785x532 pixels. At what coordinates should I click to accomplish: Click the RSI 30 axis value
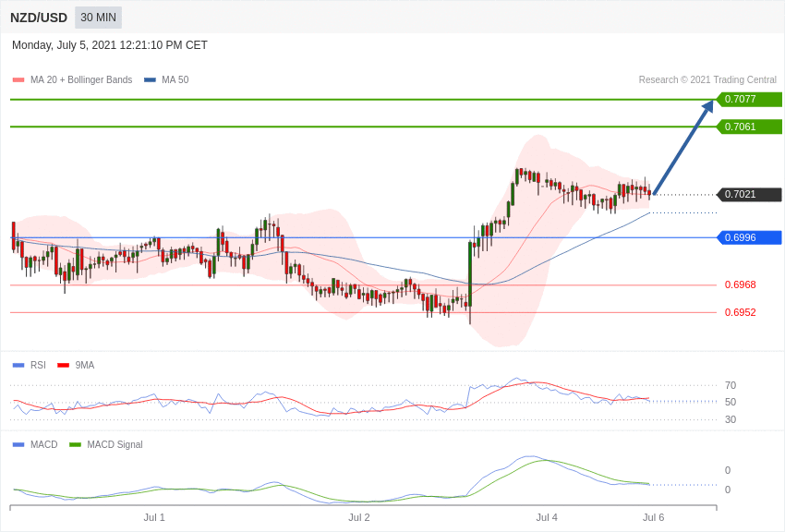click(x=731, y=419)
